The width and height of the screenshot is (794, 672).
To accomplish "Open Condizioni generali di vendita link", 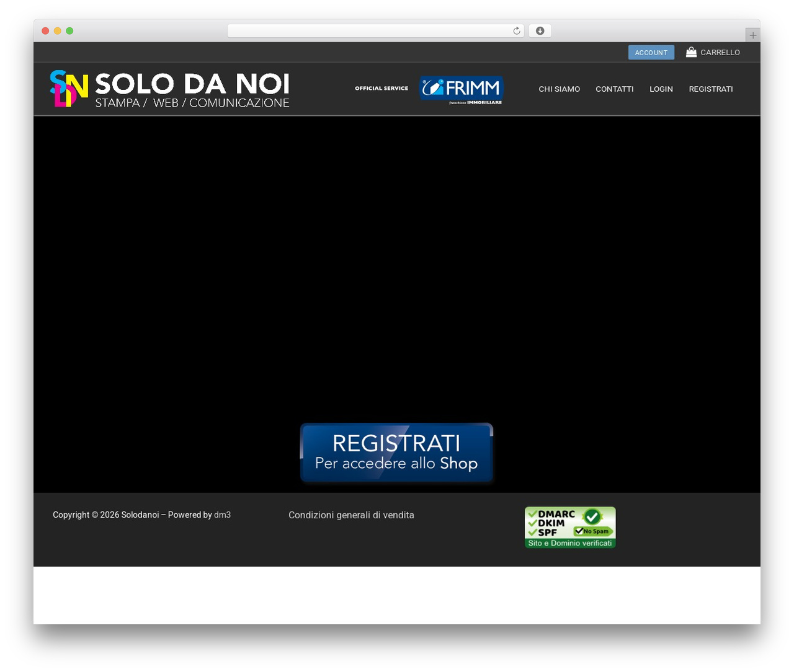I will point(351,515).
